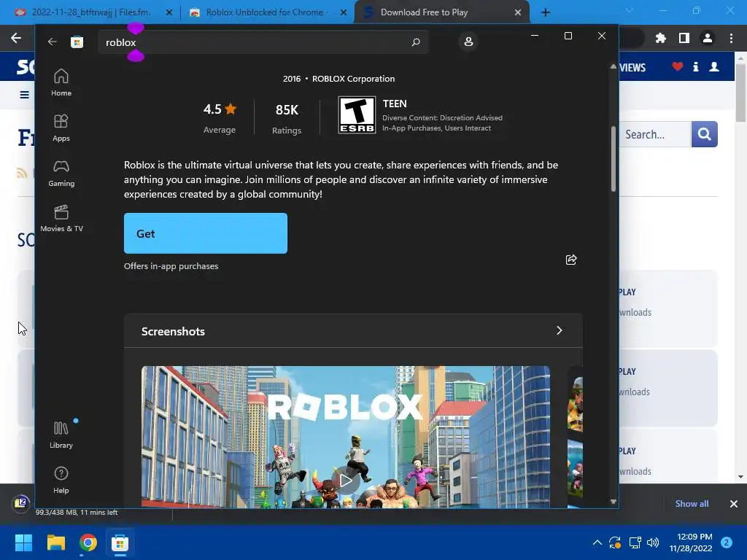This screenshot has width=747, height=560.
Task: Open notifications badge showing 2
Action: pos(727,542)
